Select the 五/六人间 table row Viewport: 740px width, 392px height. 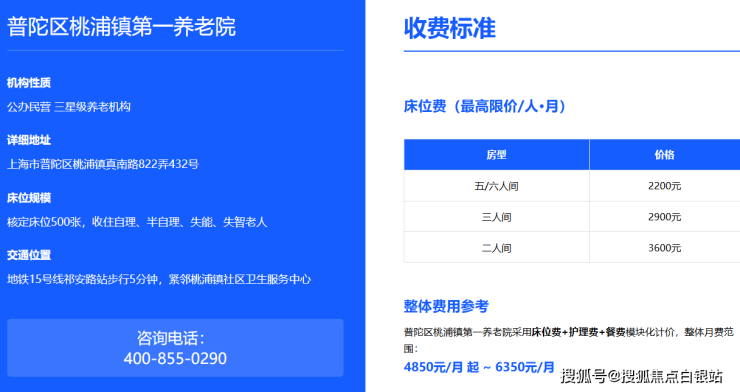click(572, 186)
